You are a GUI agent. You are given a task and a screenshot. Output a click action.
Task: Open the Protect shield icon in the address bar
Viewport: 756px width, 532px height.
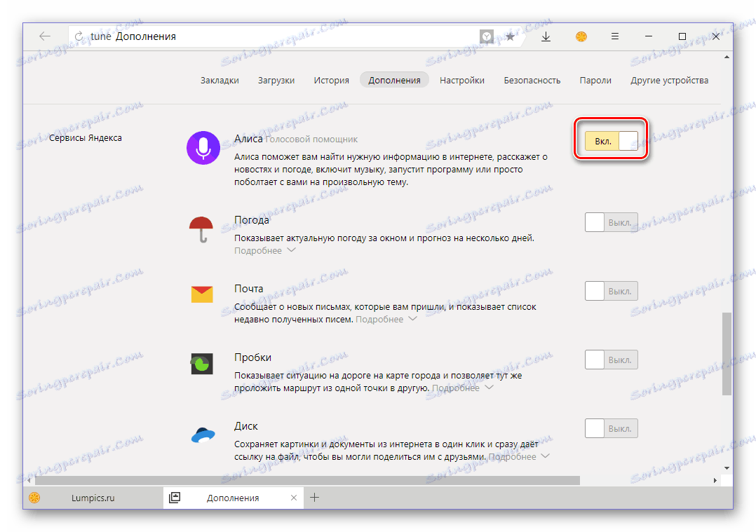487,36
